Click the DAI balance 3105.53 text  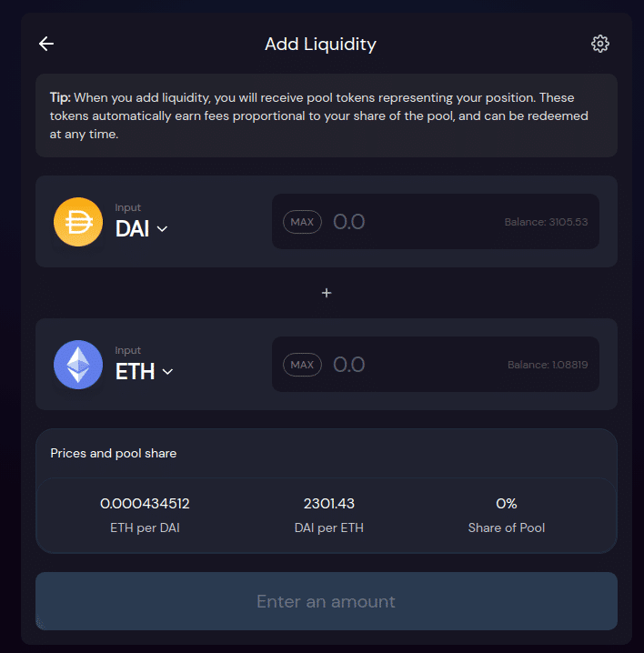coord(546,222)
